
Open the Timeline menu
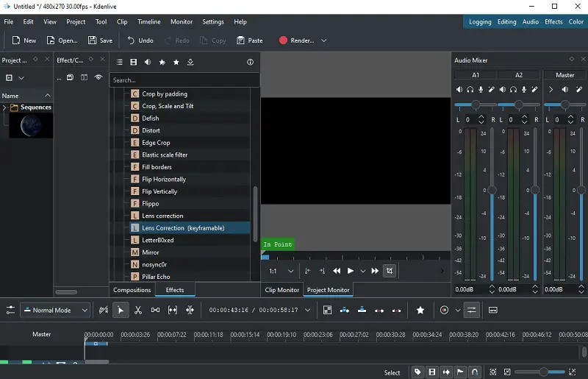pos(149,22)
